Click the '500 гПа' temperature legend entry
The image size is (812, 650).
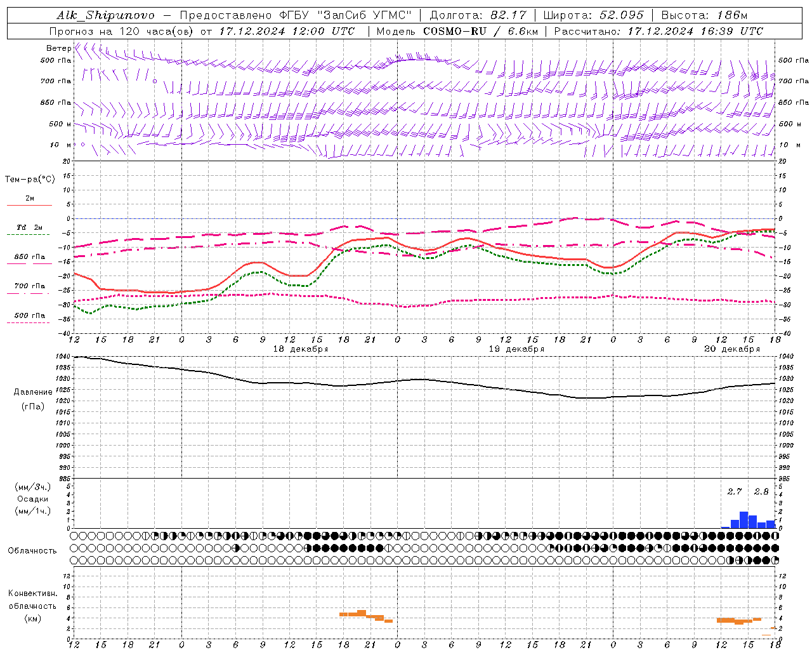click(x=30, y=315)
